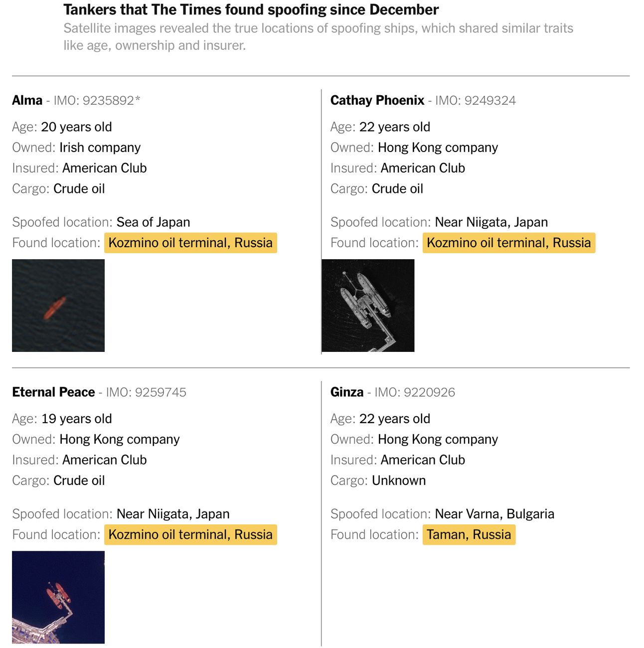The image size is (644, 648).
Task: Open the Eternal Peace satellite image thumbnail
Action: (58, 597)
